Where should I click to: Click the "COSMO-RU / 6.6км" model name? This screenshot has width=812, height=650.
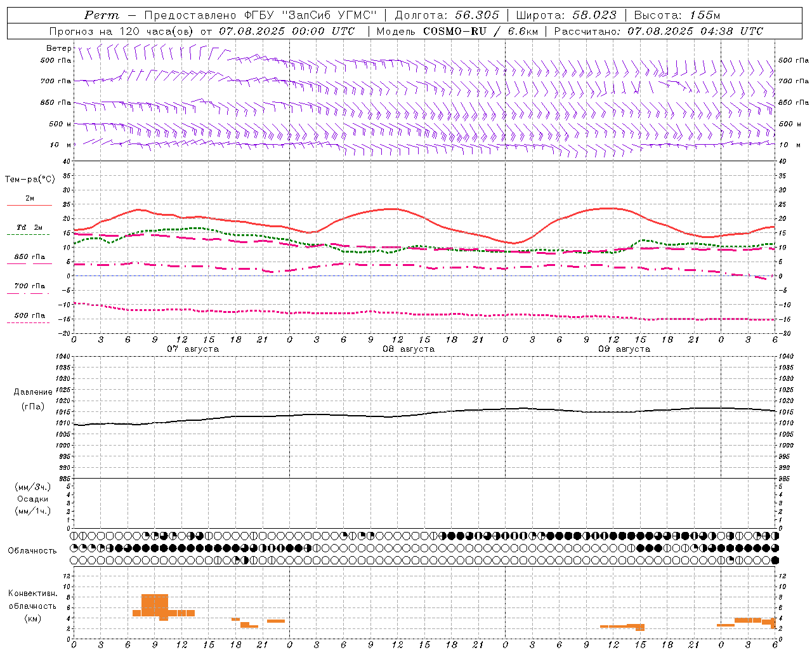pyautogui.click(x=480, y=31)
